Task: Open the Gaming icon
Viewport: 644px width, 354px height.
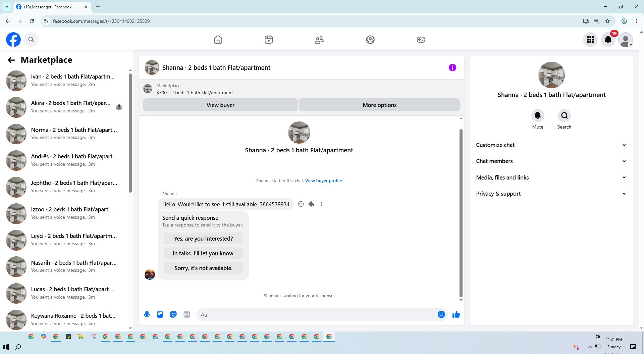Action: click(421, 40)
